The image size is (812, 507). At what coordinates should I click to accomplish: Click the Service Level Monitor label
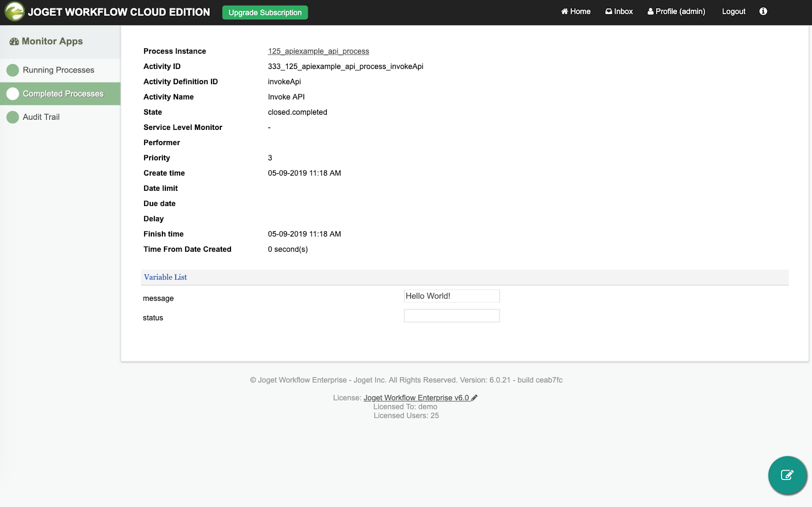point(183,127)
